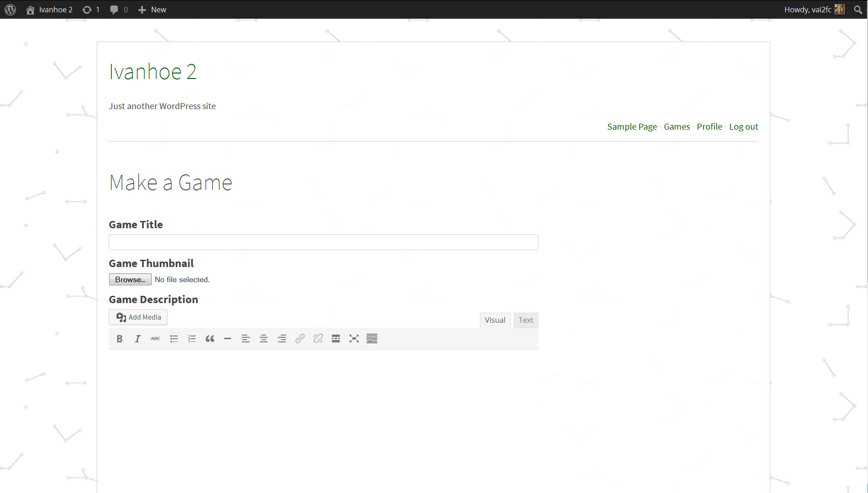Open the comments bubble icon
This screenshot has height=493, width=868.
(x=114, y=10)
